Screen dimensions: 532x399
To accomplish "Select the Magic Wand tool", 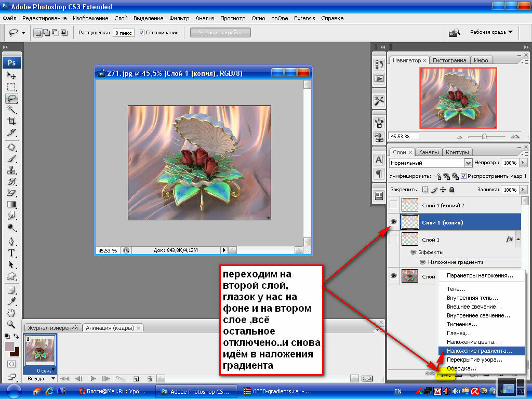I will point(11,110).
